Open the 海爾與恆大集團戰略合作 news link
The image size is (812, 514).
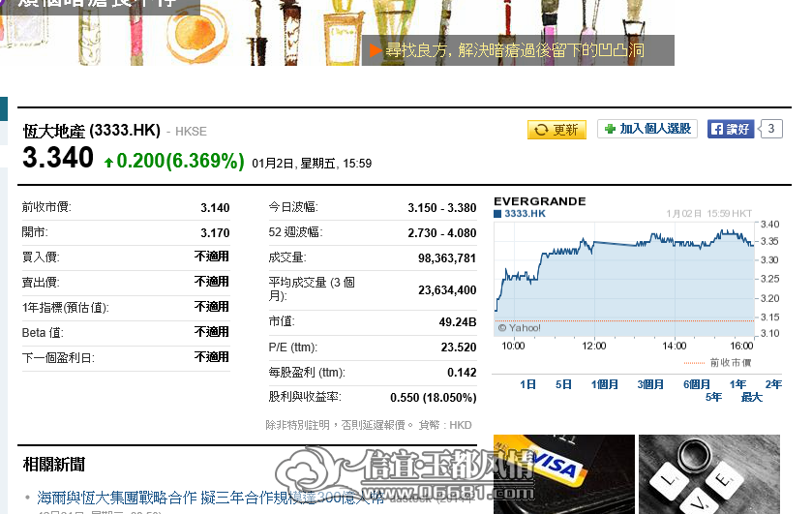pos(210,498)
